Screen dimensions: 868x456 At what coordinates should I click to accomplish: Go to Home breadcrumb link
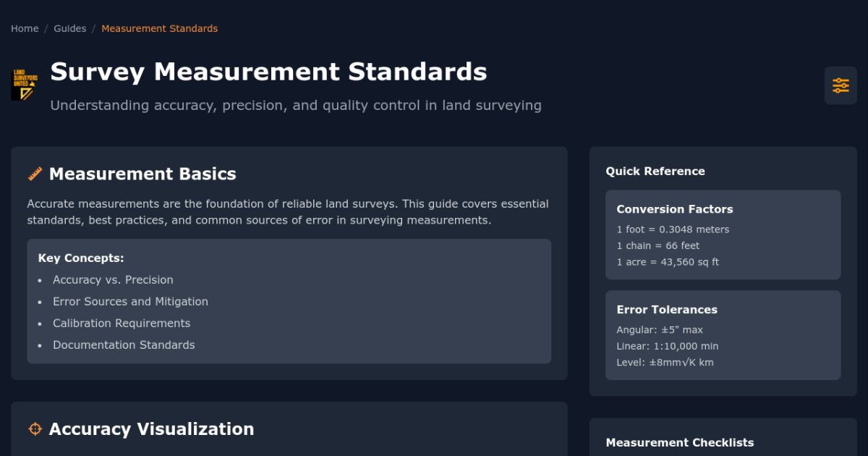point(25,29)
